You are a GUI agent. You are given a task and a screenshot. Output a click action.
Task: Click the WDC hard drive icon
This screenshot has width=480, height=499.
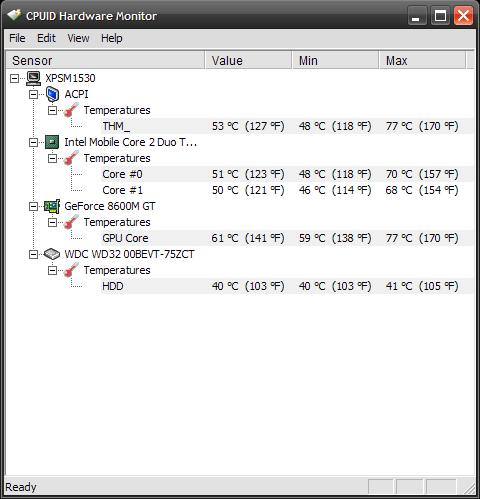[x=52, y=254]
